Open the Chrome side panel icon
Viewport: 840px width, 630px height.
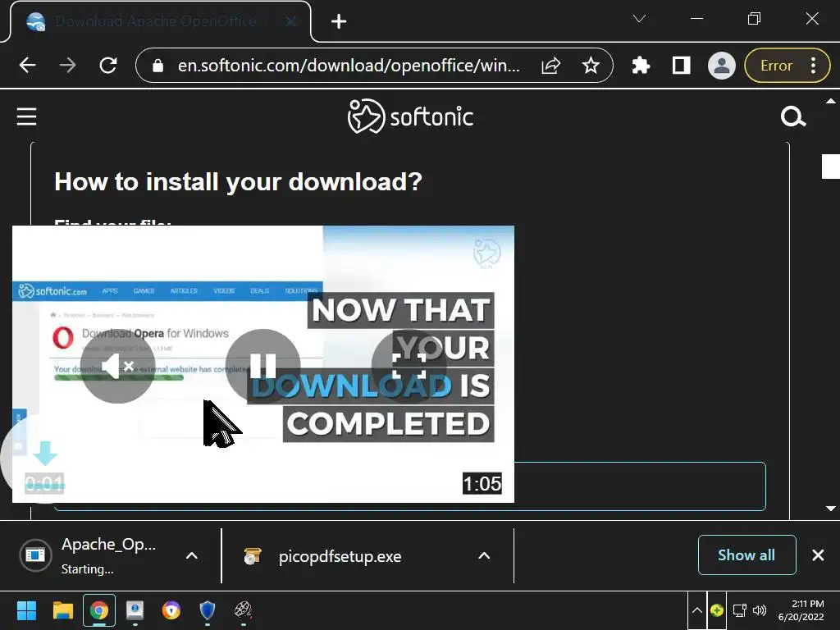coord(681,66)
